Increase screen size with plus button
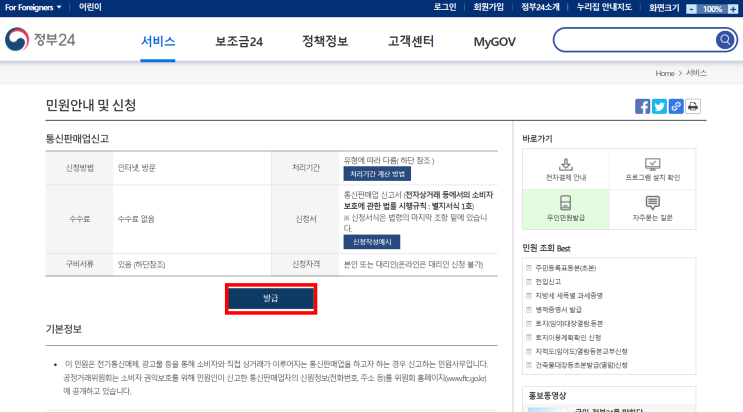Viewport: 743px width, 412px height. click(733, 9)
